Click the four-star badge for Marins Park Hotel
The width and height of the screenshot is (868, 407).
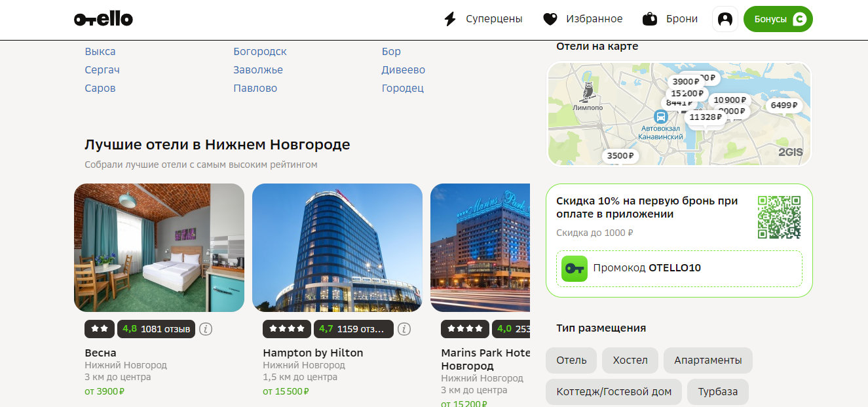coord(465,329)
